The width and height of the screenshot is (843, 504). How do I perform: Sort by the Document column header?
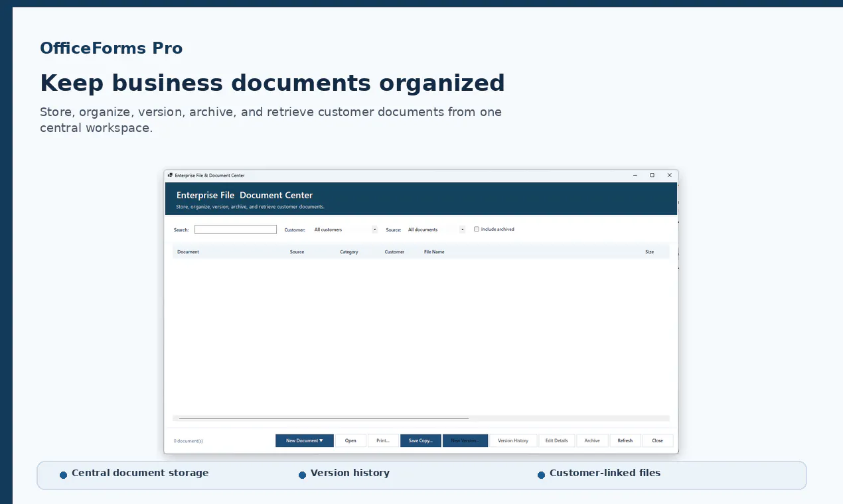click(188, 252)
